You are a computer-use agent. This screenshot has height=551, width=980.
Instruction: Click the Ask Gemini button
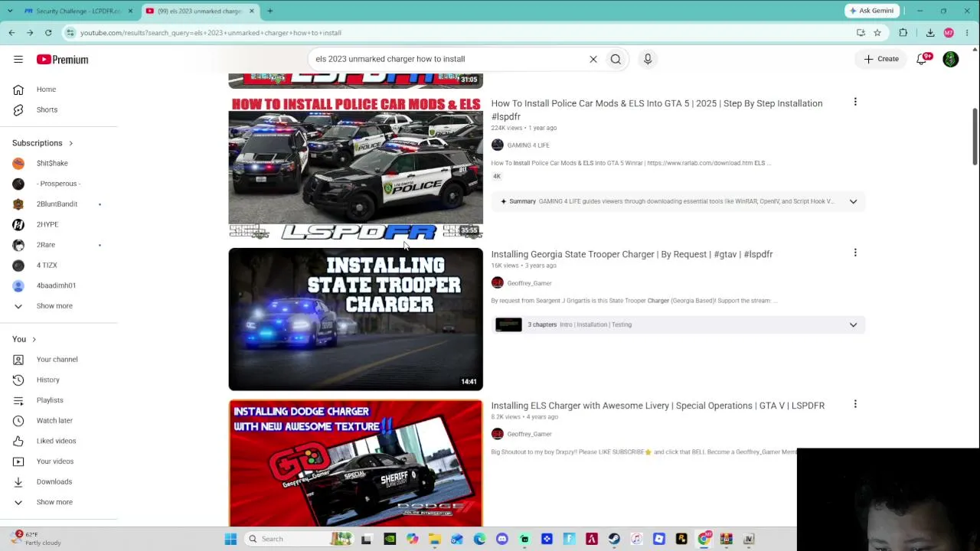point(872,11)
